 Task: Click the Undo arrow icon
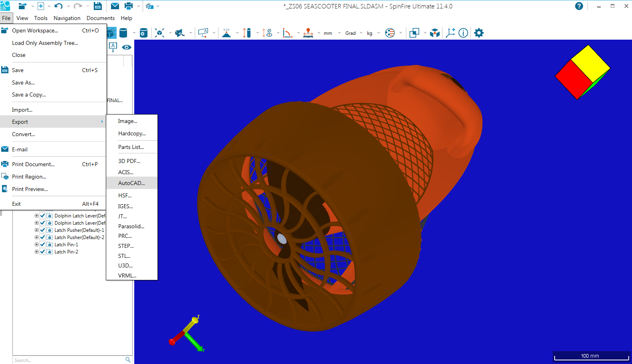[x=59, y=6]
